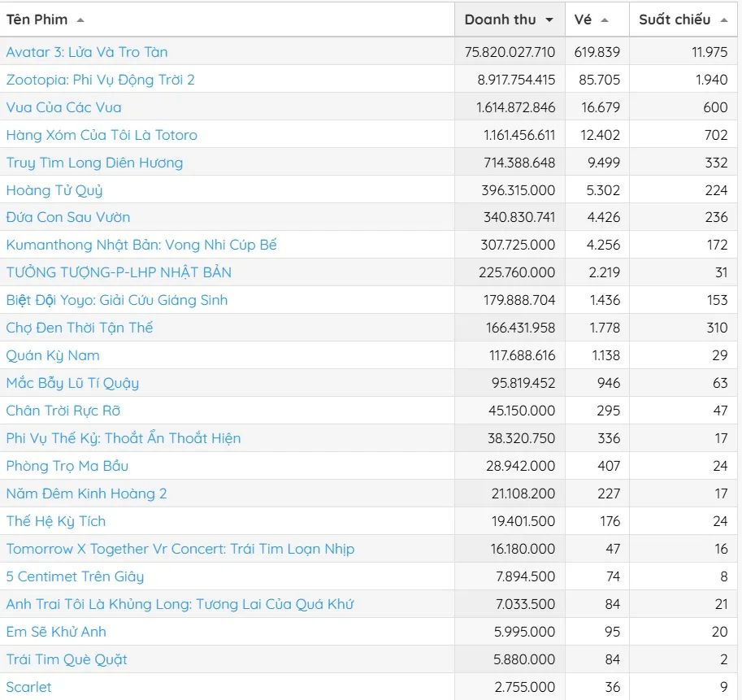This screenshot has height=700, width=742.
Task: Open Kumanthong Nhật Bản: Vong Nhi Cúp Bế
Action: tap(141, 245)
